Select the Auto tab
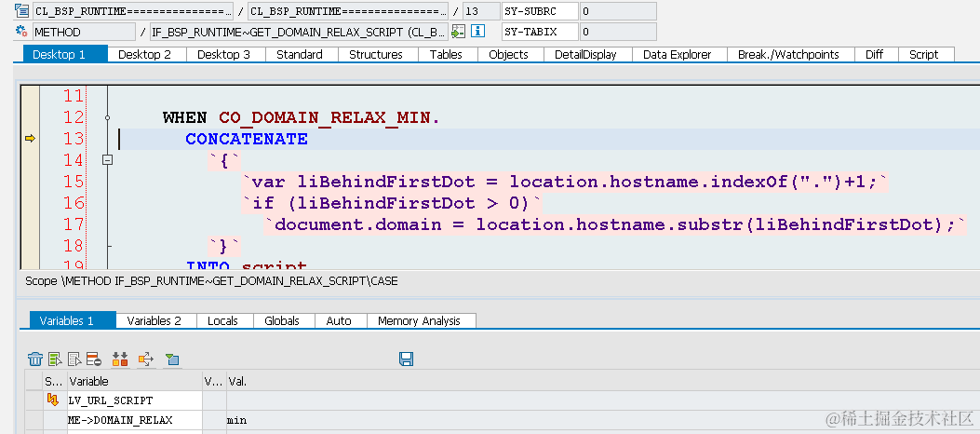 341,320
